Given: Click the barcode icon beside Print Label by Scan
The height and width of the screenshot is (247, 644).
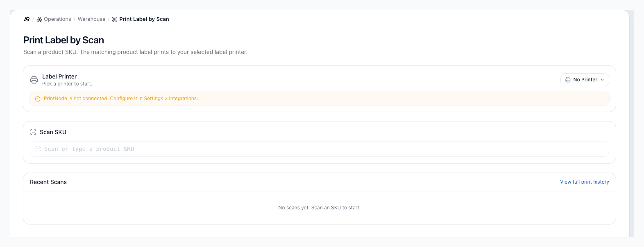Looking at the screenshot, I should pyautogui.click(x=115, y=19).
